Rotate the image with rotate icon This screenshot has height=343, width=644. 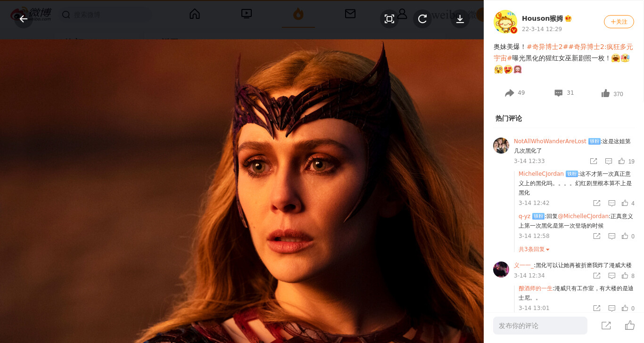pos(422,19)
